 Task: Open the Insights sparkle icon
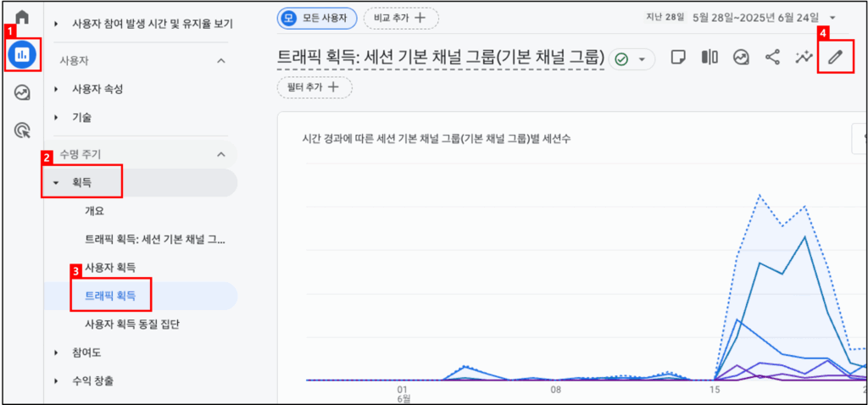coord(804,57)
